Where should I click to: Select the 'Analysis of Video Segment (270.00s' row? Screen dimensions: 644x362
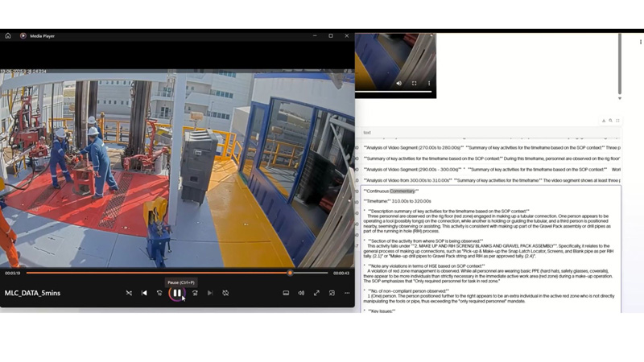pyautogui.click(x=491, y=148)
